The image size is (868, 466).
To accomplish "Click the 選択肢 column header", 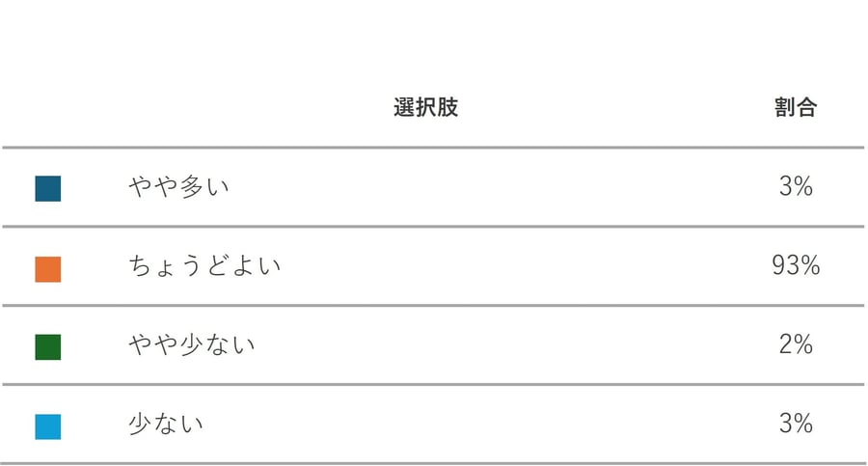I will 425,108.
